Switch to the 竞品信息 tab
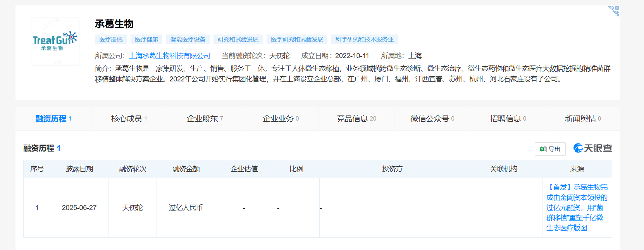The height and width of the screenshot is (250, 644). click(x=356, y=119)
